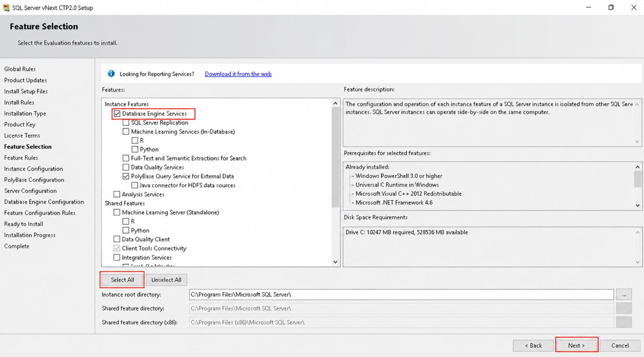The image size is (644, 357).
Task: Click Microsoft .NET Framework 4.6 prerequisite
Action: point(394,203)
